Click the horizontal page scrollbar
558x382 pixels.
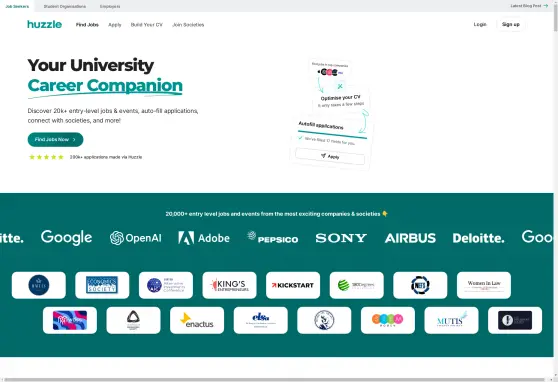[x=274, y=380]
